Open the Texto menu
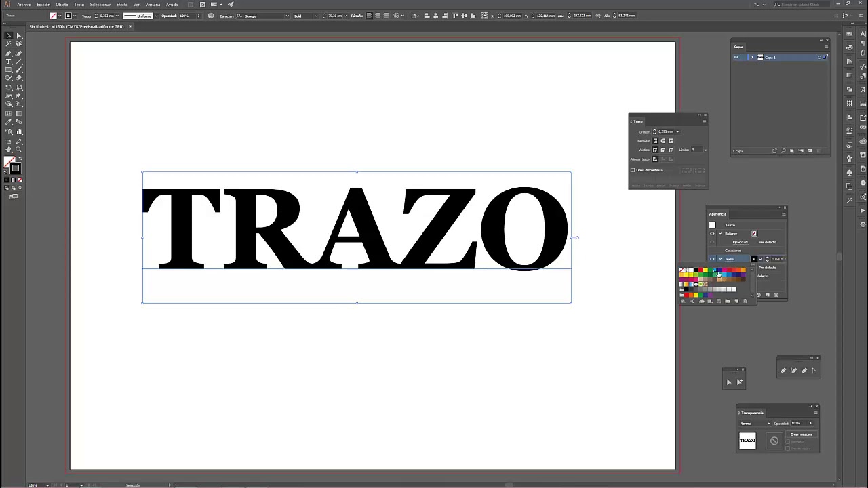The image size is (868, 488). coord(79,4)
